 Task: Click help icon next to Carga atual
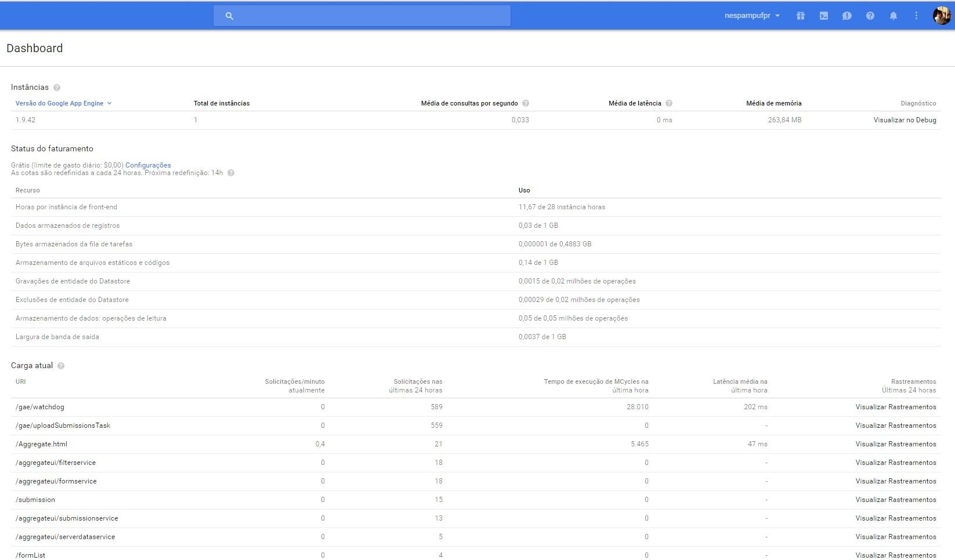pos(61,366)
